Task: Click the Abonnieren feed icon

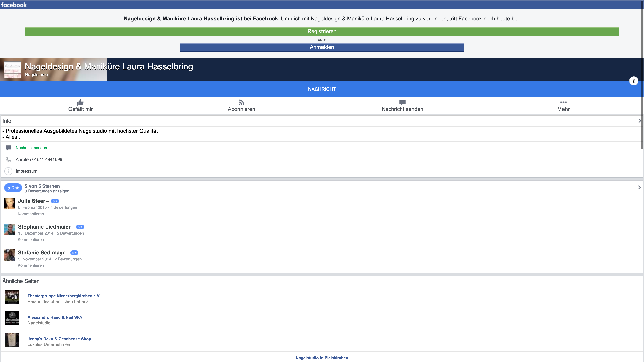Action: (241, 102)
